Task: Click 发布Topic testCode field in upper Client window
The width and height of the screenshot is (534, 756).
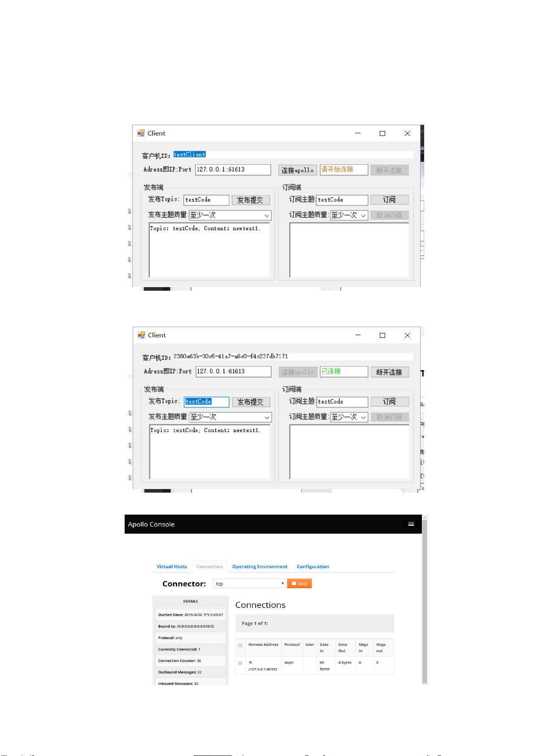Action: click(x=206, y=200)
